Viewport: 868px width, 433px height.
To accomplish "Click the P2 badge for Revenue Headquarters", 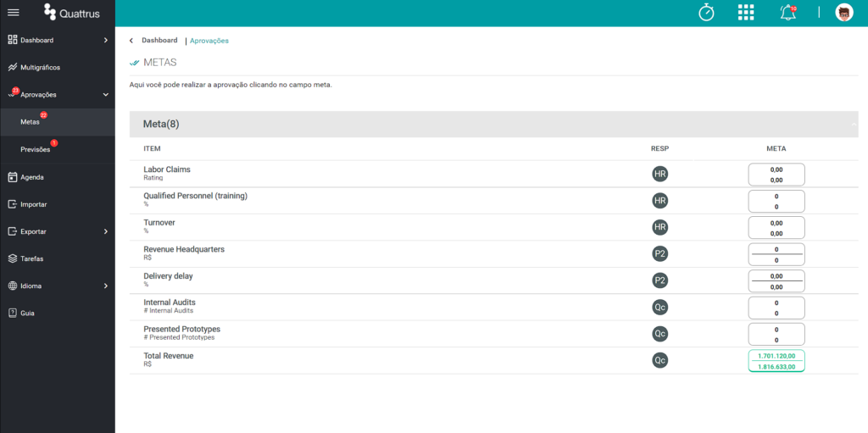I will click(659, 253).
